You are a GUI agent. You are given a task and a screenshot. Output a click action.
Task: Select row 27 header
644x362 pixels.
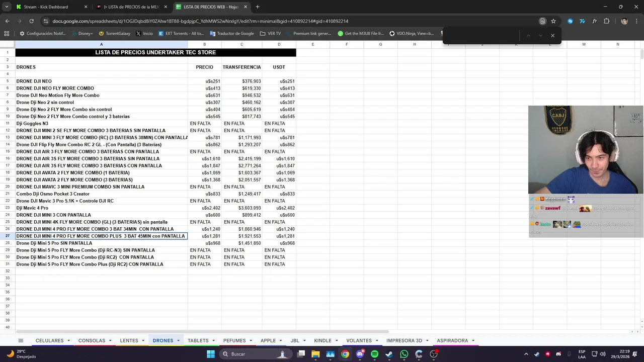(8, 236)
